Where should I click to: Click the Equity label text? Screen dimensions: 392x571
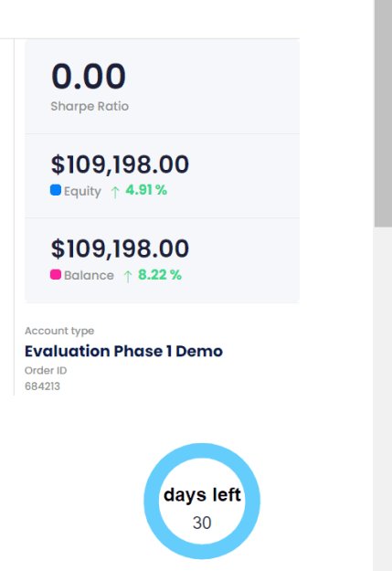[82, 191]
